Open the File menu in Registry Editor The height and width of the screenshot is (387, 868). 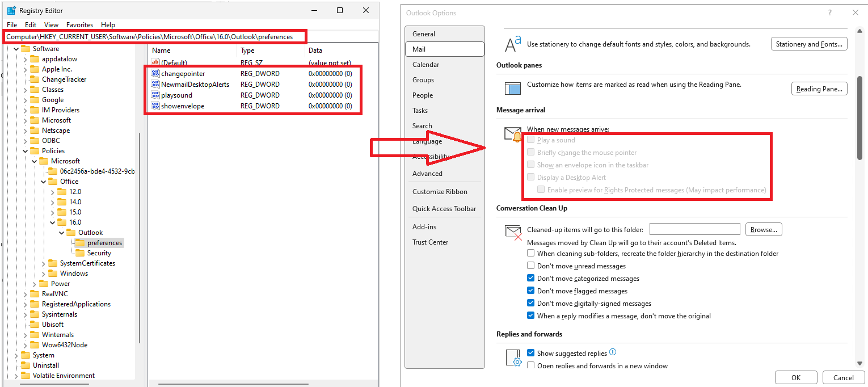(12, 25)
